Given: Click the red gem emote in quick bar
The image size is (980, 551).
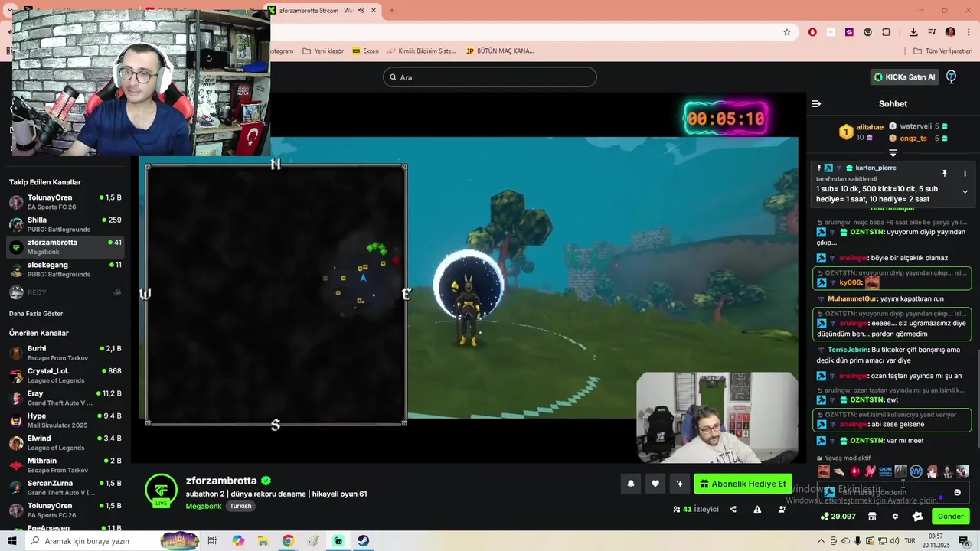Looking at the screenshot, I should [x=854, y=471].
